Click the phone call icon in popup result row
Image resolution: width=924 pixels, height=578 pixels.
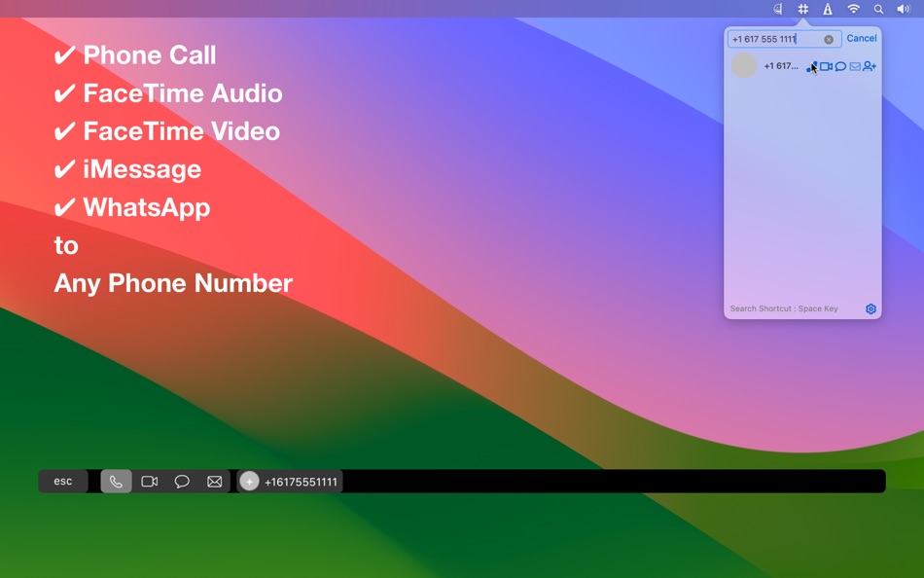point(811,66)
